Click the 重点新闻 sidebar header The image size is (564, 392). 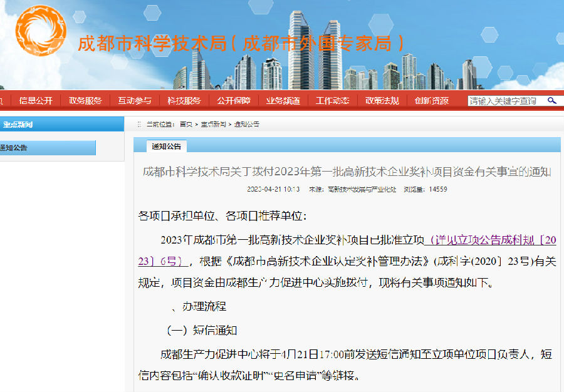pyautogui.click(x=19, y=124)
